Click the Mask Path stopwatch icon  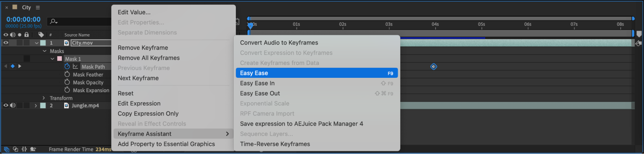pyautogui.click(x=67, y=66)
